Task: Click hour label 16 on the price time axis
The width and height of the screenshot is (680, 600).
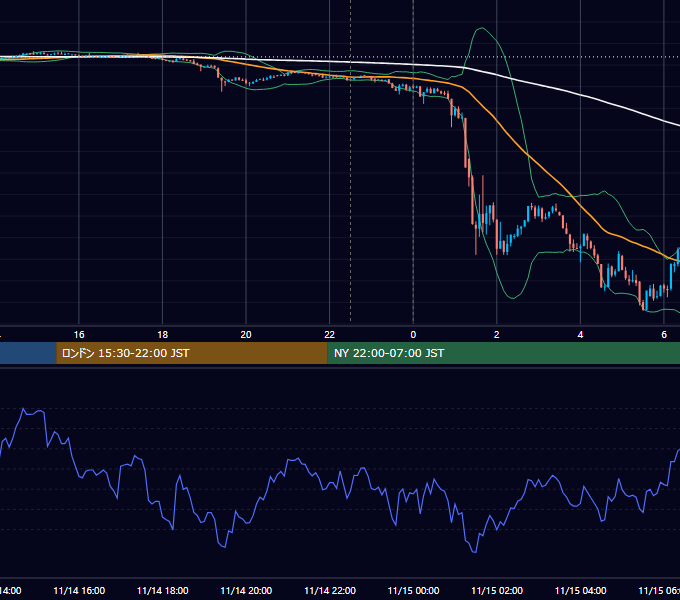Action: point(79,335)
